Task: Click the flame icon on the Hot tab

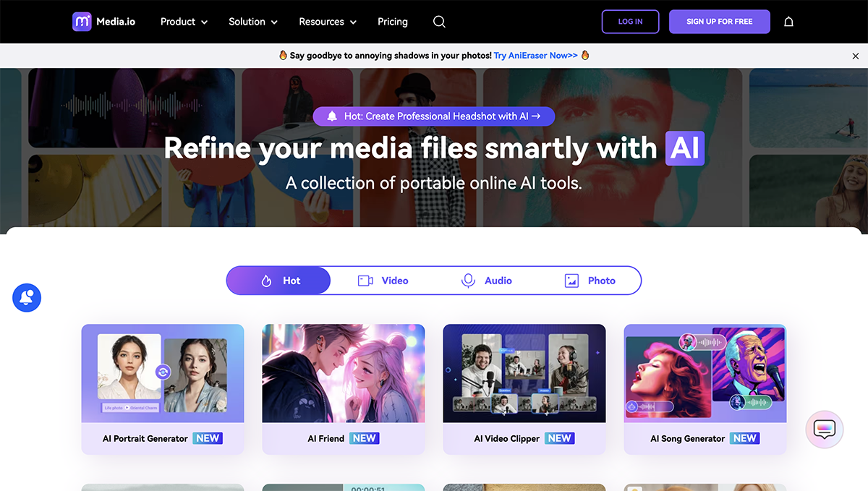Action: pyautogui.click(x=268, y=281)
